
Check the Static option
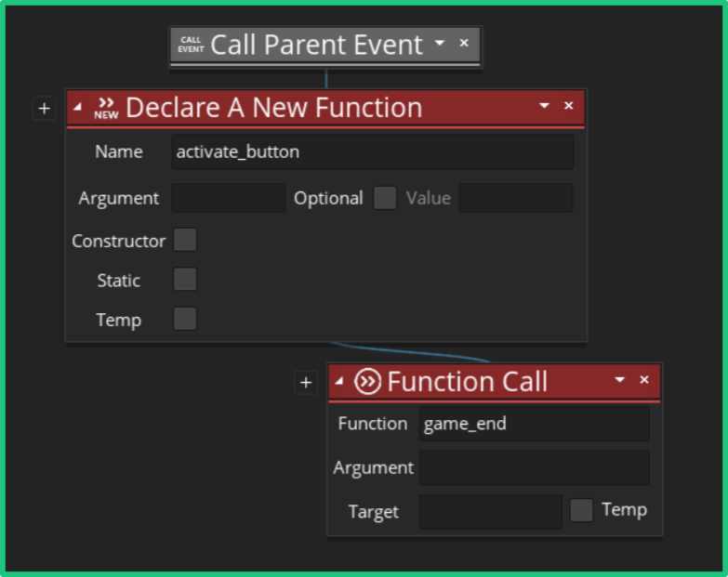pyautogui.click(x=185, y=280)
